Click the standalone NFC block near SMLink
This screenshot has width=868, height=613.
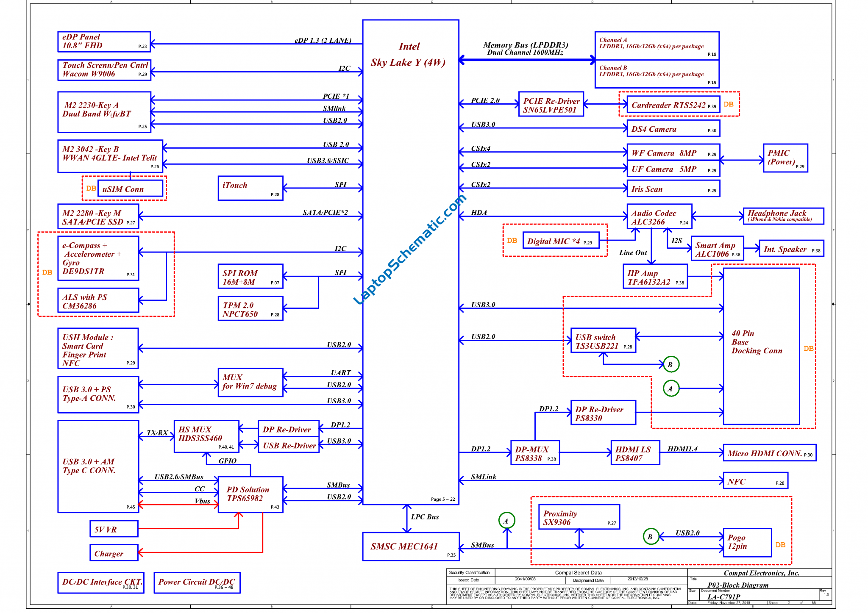pyautogui.click(x=756, y=481)
